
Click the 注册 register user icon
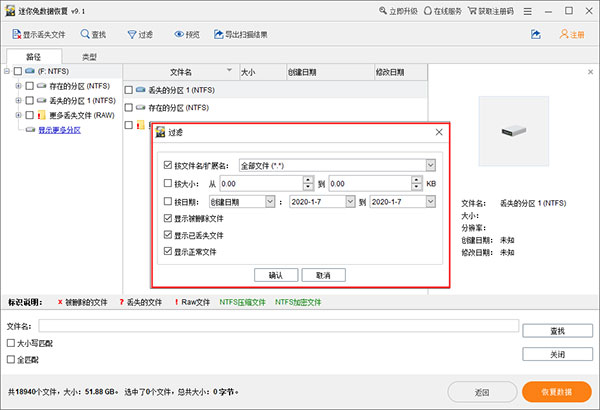pyautogui.click(x=564, y=34)
